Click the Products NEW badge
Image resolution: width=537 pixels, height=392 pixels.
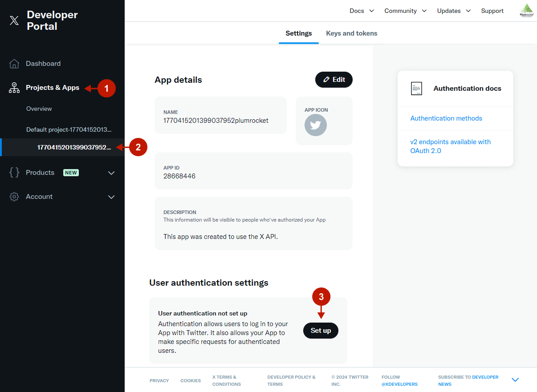click(71, 173)
